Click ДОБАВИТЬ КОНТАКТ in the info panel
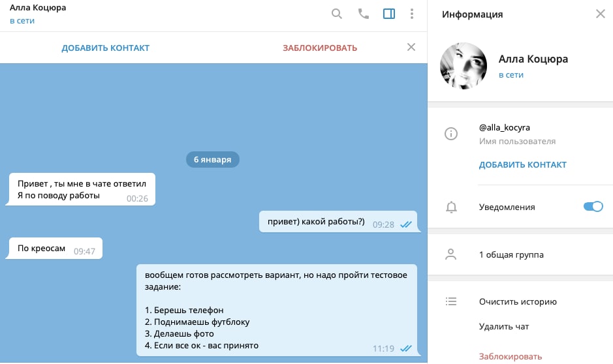Image resolution: width=613 pixels, height=364 pixels. coord(523,165)
